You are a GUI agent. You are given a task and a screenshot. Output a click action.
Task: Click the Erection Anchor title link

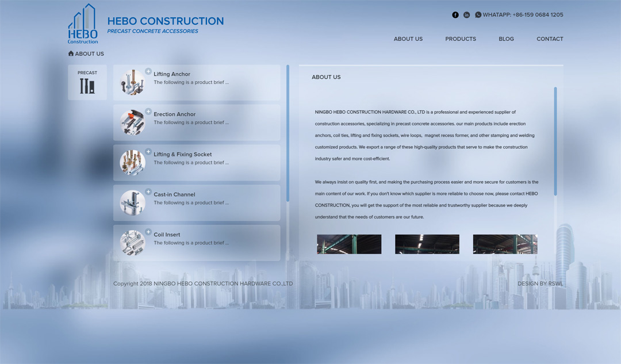[x=174, y=114]
